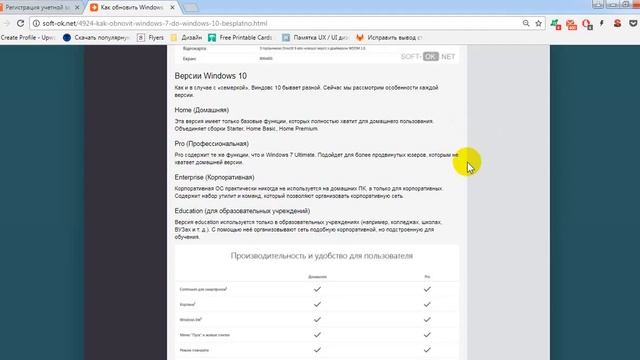Open the Opera-style red O extension icon
The height and width of the screenshot is (360, 640).
click(587, 24)
